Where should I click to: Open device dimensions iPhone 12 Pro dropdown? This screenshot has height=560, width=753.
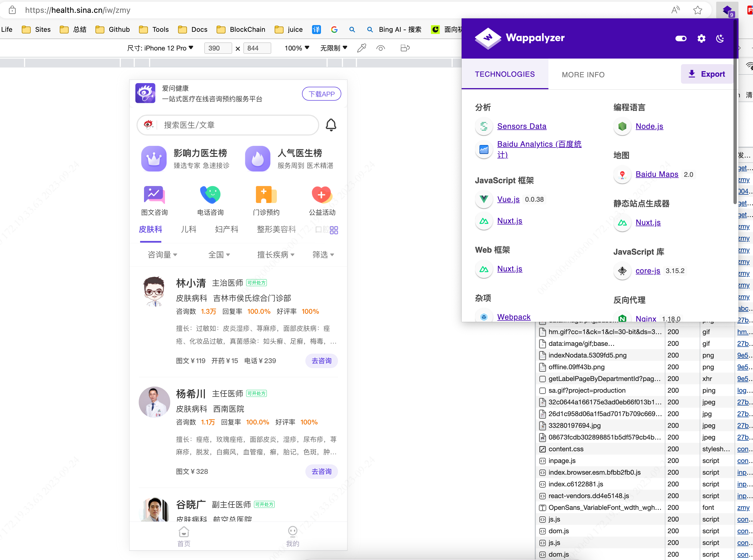pyautogui.click(x=160, y=48)
